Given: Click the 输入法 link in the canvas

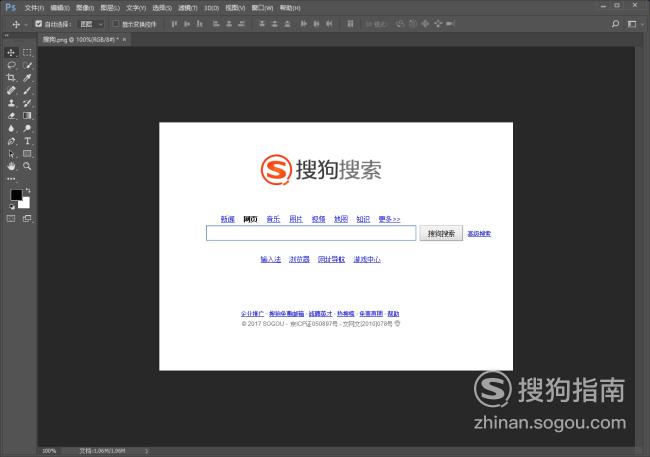Looking at the screenshot, I should click(x=271, y=259).
